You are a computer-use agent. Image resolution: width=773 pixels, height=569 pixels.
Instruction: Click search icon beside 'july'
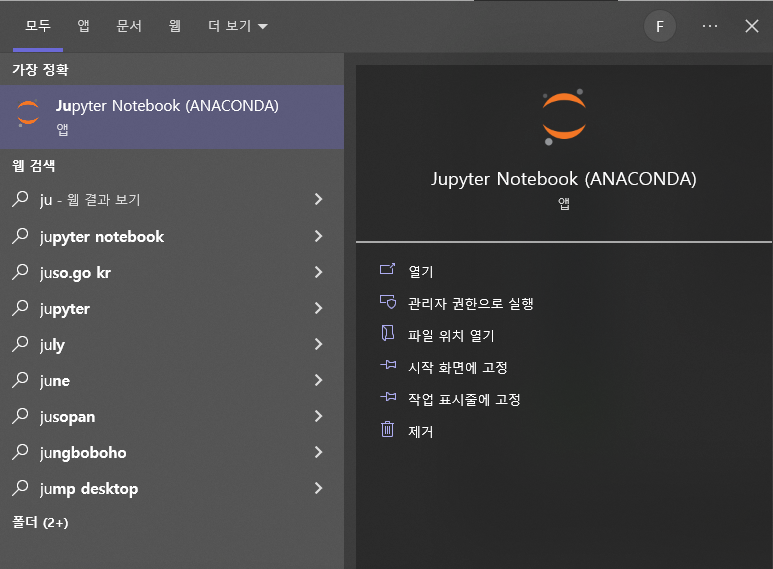click(x=20, y=344)
